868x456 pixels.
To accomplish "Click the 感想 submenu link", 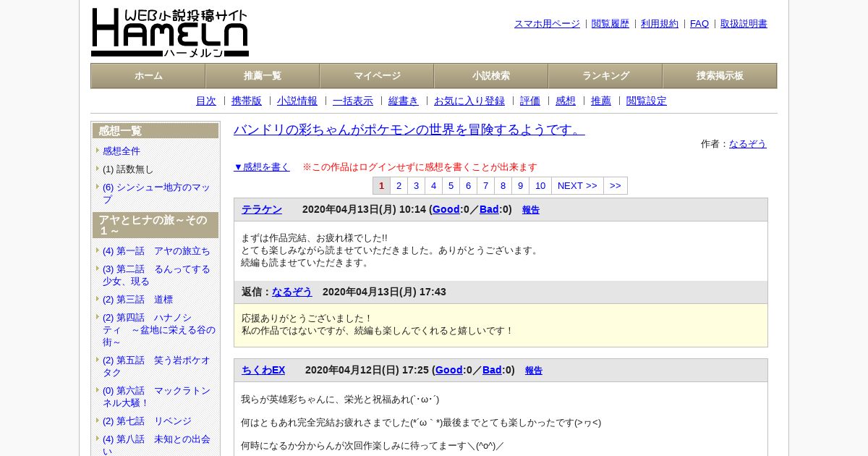I will [566, 101].
